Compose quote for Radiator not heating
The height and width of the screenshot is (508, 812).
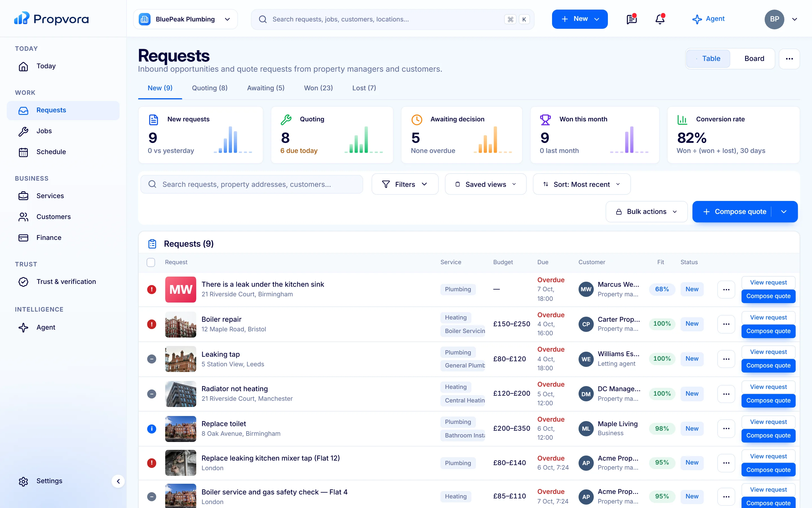(768, 400)
